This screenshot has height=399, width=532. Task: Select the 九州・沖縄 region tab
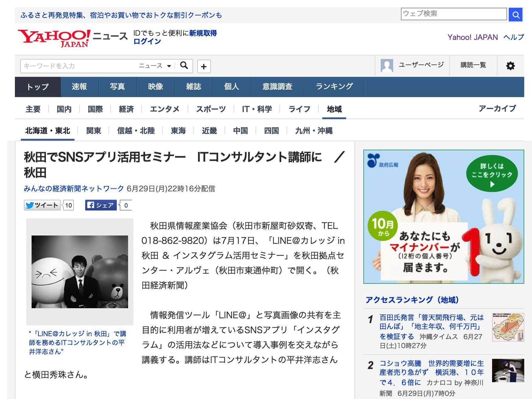[x=314, y=131]
